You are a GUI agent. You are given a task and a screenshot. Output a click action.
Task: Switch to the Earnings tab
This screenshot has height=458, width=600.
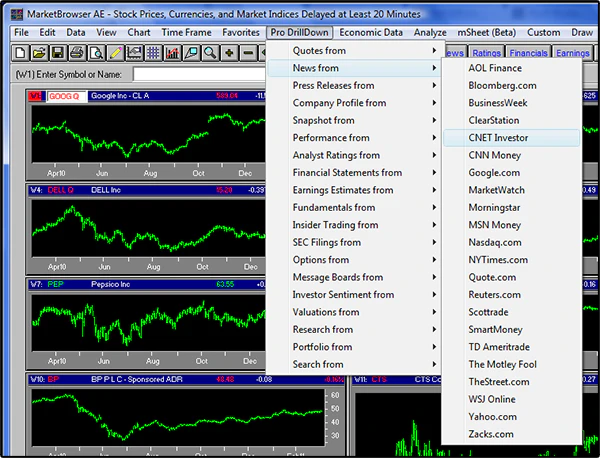coord(572,53)
